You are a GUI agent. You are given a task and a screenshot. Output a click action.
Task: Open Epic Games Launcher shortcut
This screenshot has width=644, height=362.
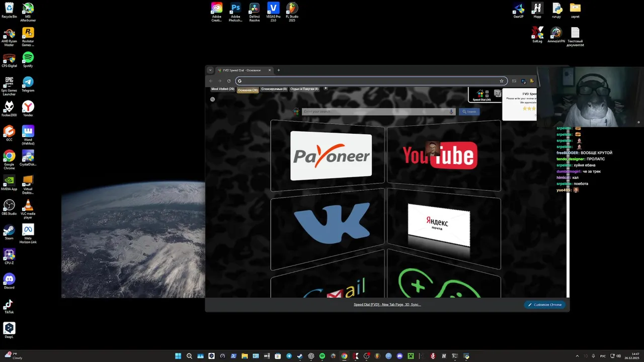click(x=9, y=86)
